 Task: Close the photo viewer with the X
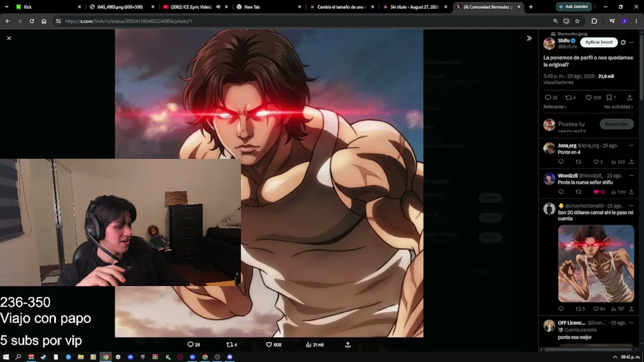(x=9, y=38)
